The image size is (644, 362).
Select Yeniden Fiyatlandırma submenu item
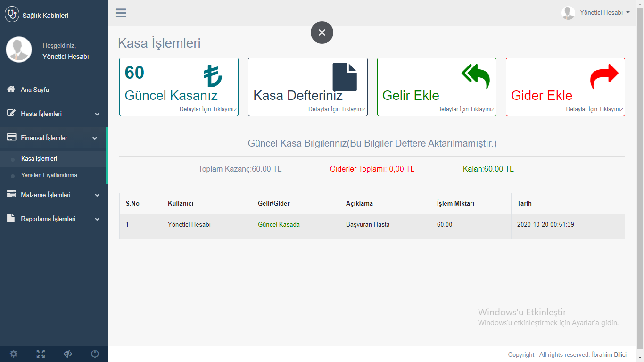pos(49,175)
